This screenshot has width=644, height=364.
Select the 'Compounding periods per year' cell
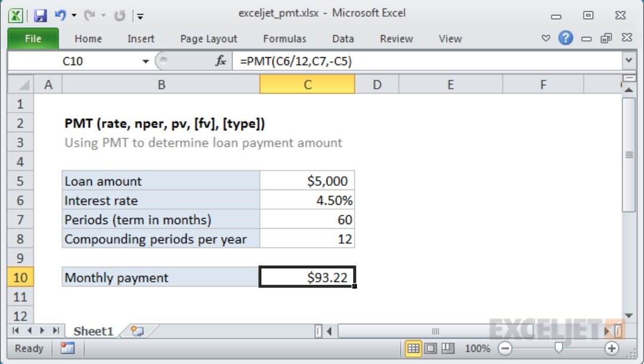coord(161,239)
